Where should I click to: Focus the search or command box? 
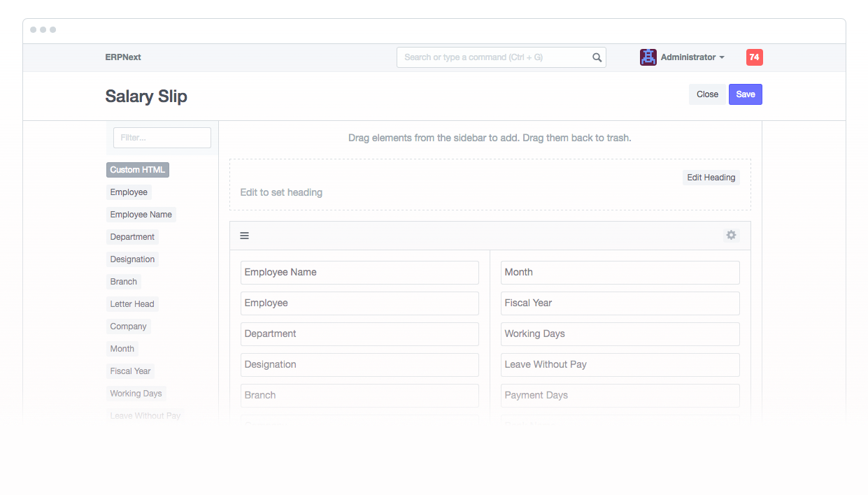click(501, 57)
